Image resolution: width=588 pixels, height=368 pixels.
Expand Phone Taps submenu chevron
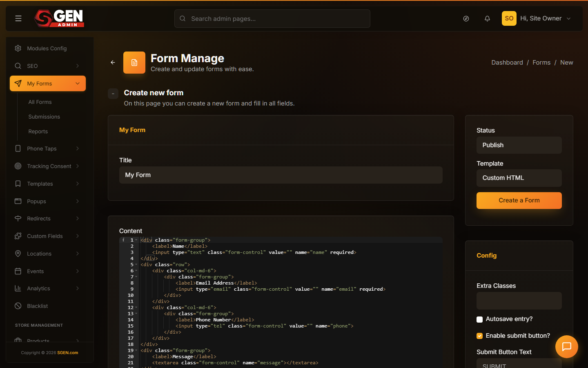click(x=78, y=148)
